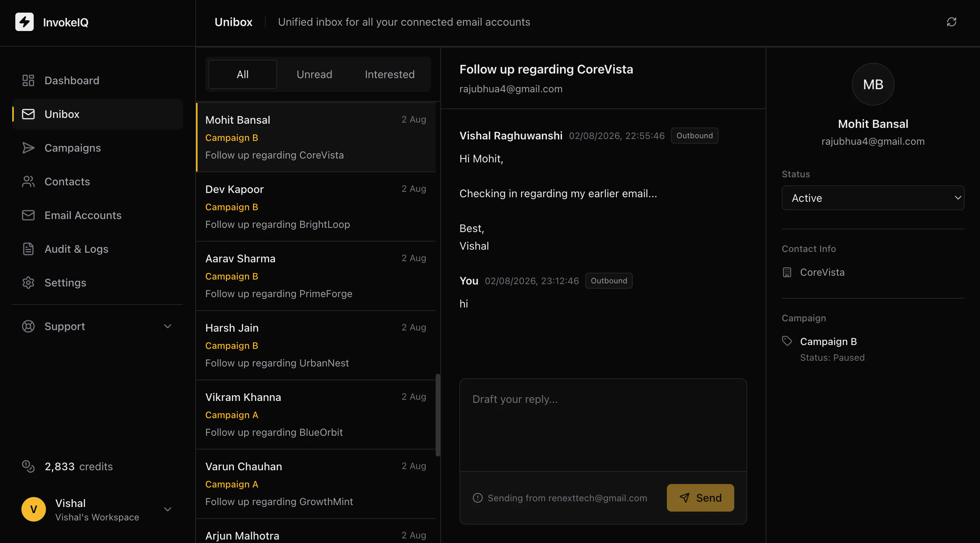This screenshot has width=980, height=543.
Task: Switch to the Unread tab
Action: click(x=314, y=74)
